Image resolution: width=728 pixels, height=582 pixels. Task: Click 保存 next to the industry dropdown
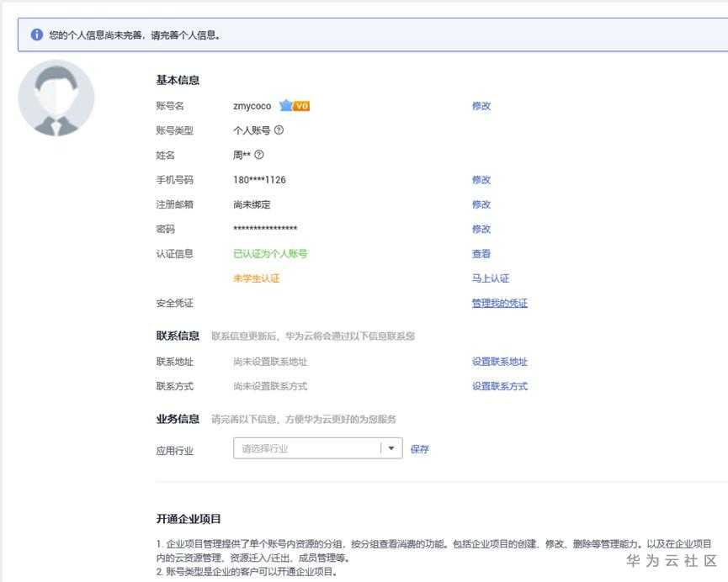tap(420, 449)
